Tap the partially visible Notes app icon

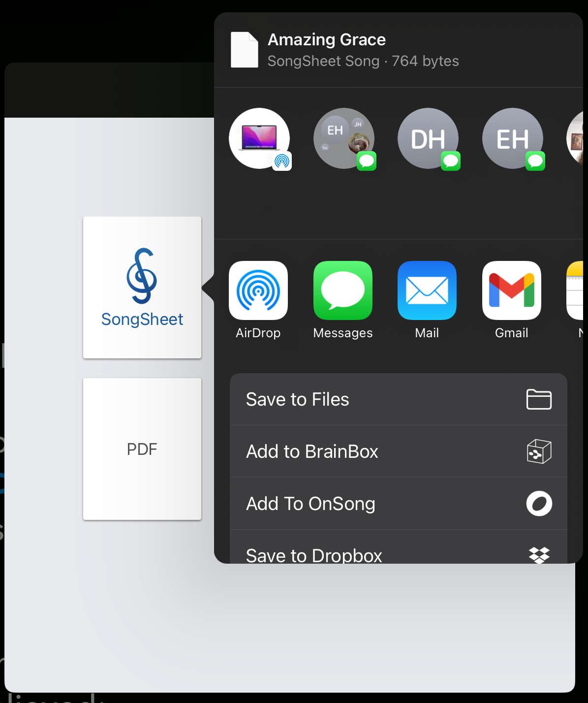[x=575, y=290]
